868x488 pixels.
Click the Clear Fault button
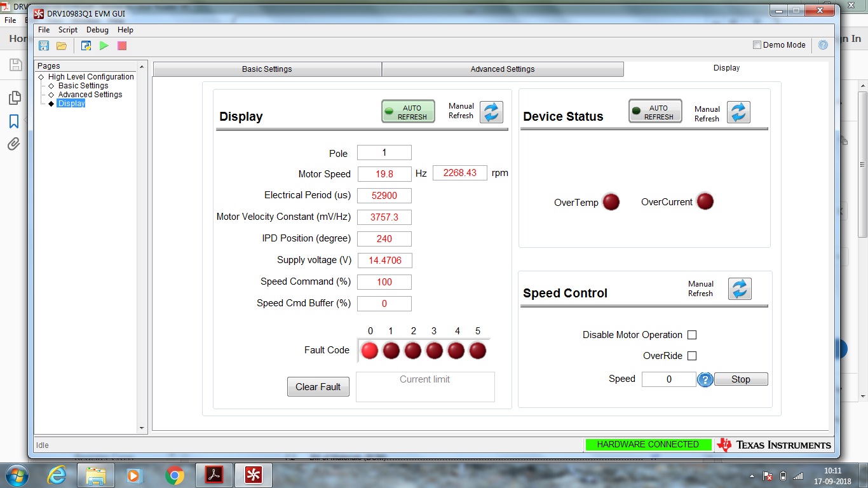tap(318, 387)
